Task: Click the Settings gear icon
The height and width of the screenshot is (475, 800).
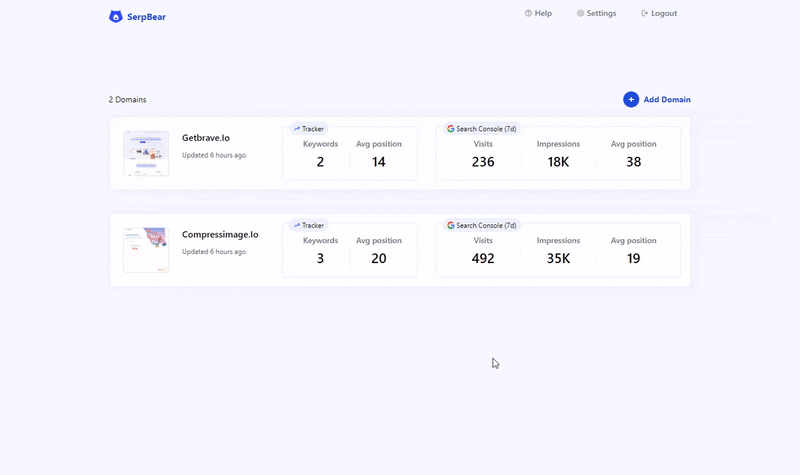Action: click(x=580, y=13)
